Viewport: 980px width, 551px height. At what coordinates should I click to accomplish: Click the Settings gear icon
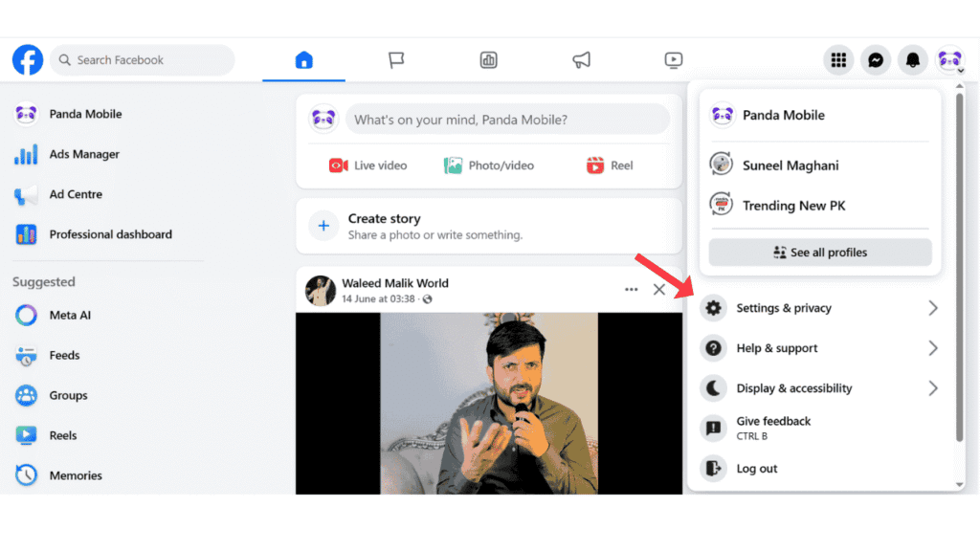[713, 308]
